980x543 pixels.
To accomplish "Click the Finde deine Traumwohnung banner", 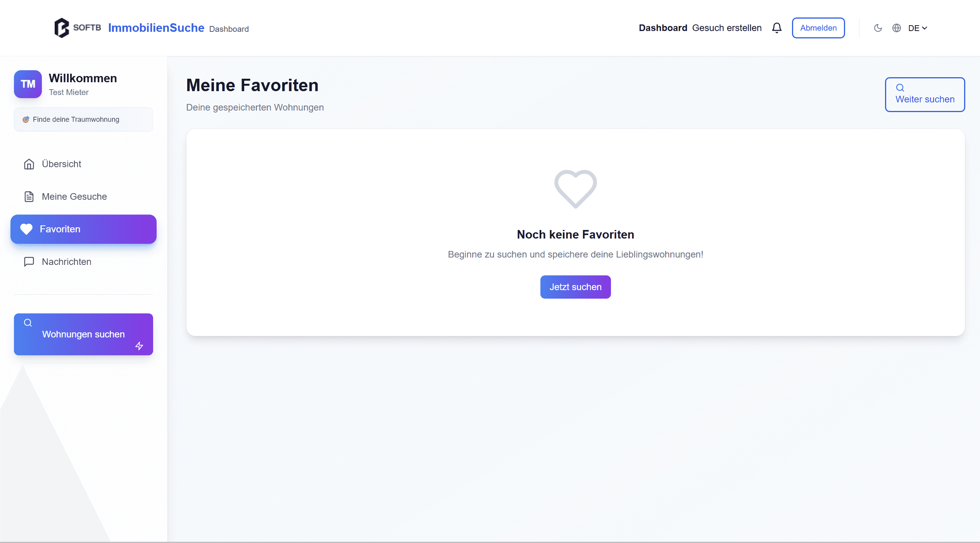I will [x=83, y=119].
